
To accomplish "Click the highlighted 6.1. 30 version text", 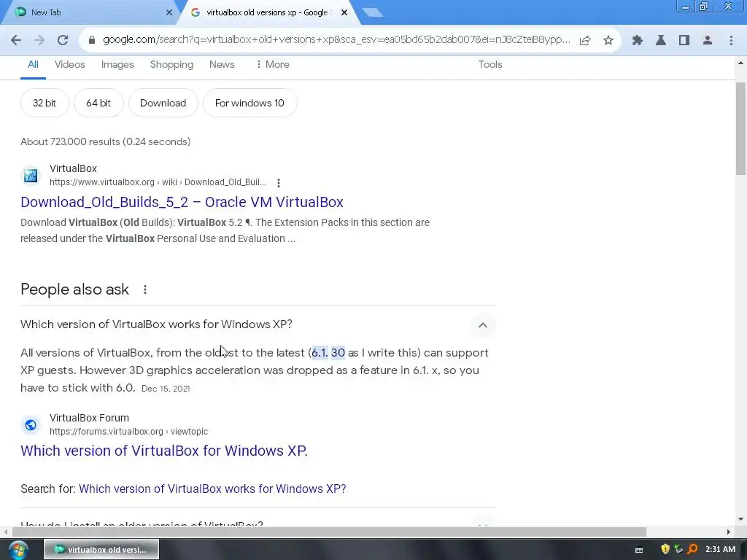I will coord(328,353).
